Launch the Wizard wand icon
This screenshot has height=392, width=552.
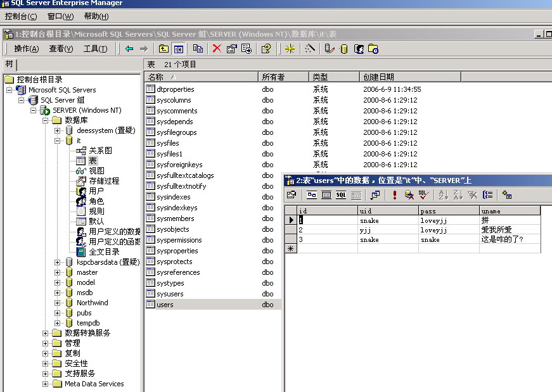pos(309,49)
